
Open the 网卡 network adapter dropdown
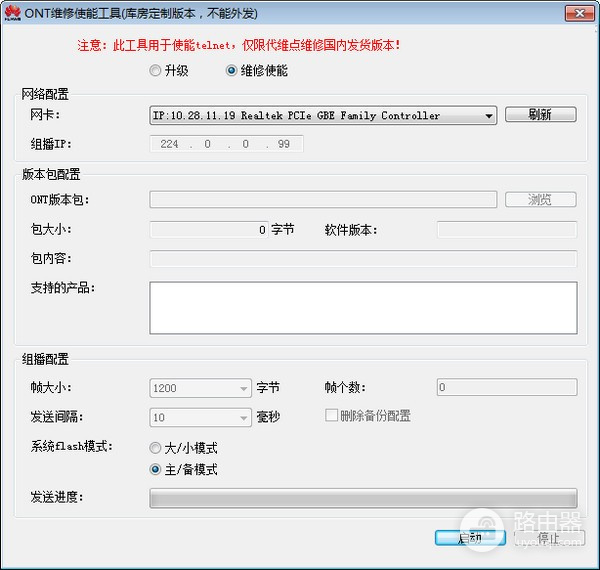[323, 115]
